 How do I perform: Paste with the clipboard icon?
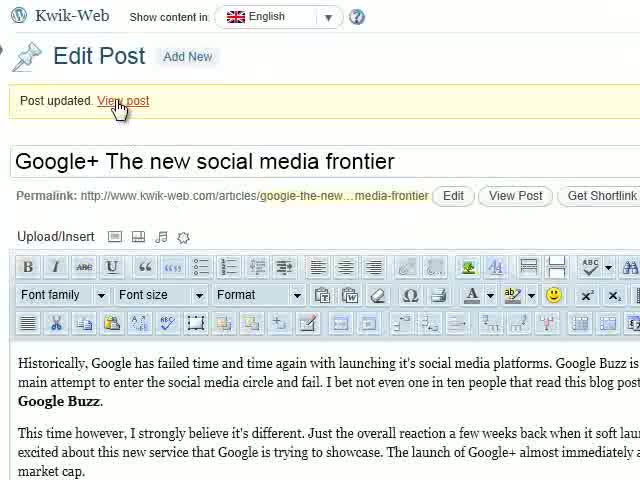point(112,323)
